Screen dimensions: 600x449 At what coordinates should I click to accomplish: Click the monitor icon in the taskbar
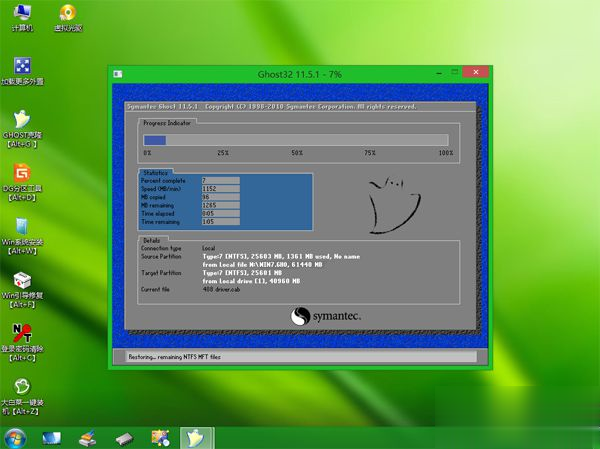(52, 437)
